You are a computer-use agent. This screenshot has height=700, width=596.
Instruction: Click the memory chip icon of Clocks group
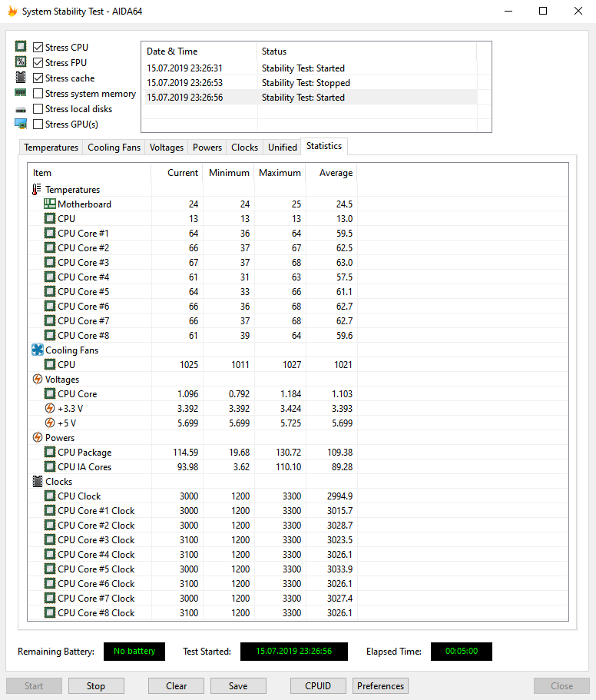(x=38, y=481)
